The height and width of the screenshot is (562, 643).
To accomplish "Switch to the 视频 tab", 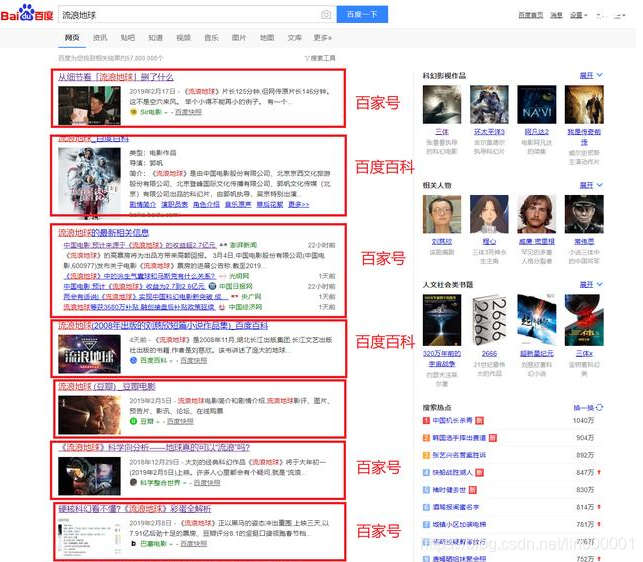I will coord(183,38).
